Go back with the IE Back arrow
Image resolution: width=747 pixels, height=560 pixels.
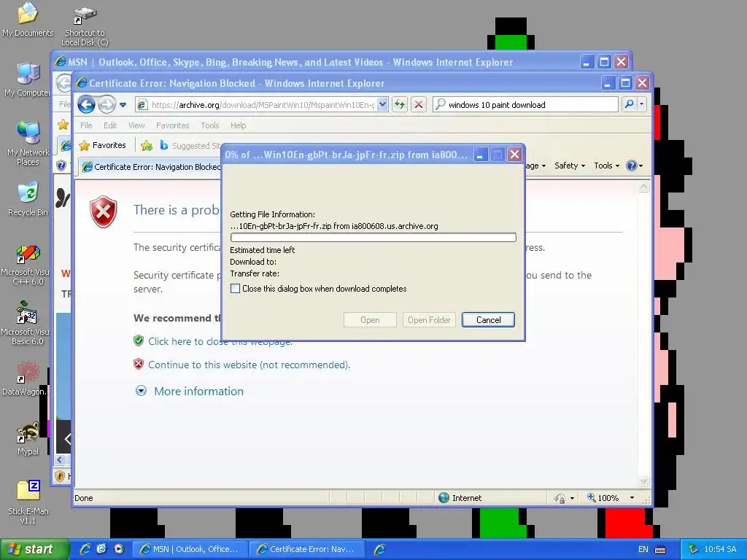tap(86, 104)
